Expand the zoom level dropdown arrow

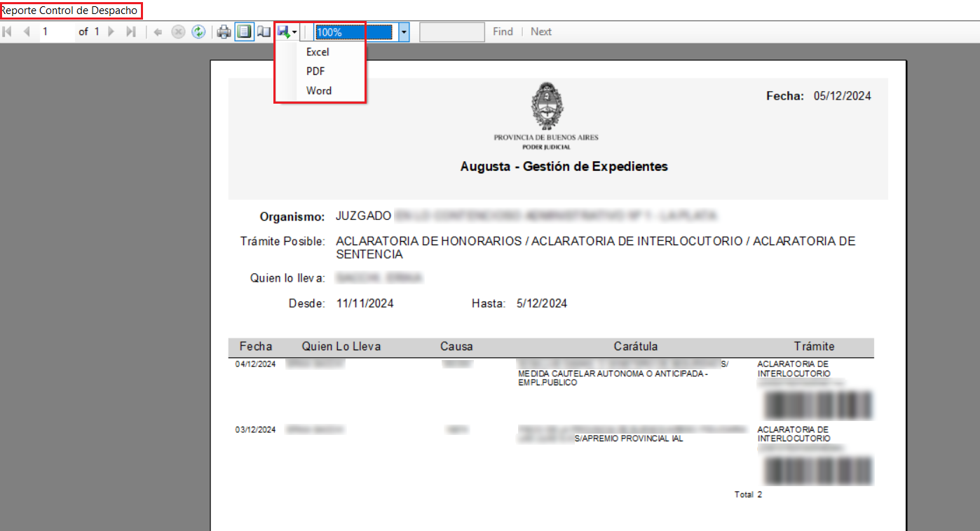(404, 32)
